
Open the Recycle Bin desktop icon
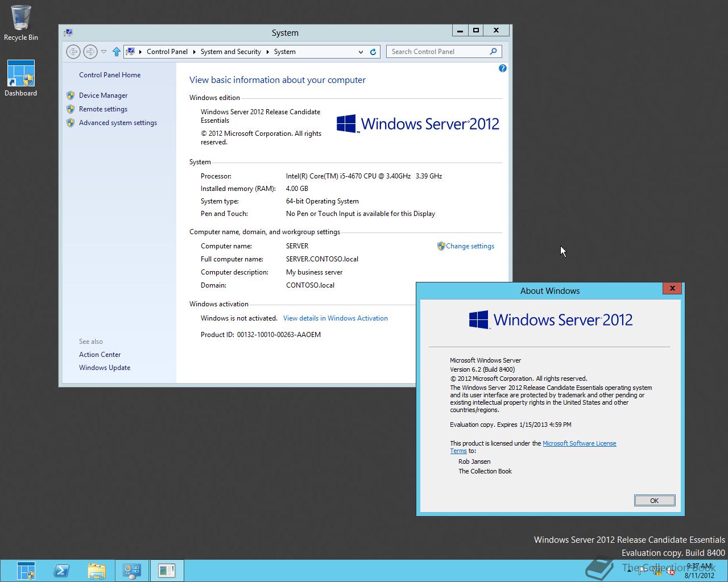click(x=21, y=23)
